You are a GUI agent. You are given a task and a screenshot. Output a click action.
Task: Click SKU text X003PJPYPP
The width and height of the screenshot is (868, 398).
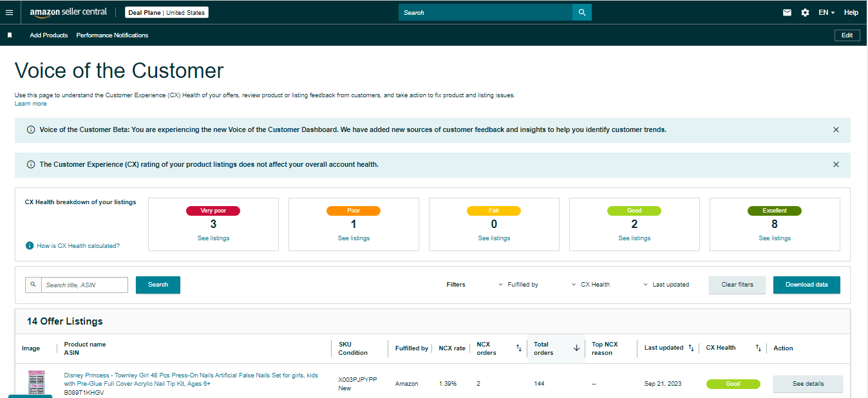(357, 380)
